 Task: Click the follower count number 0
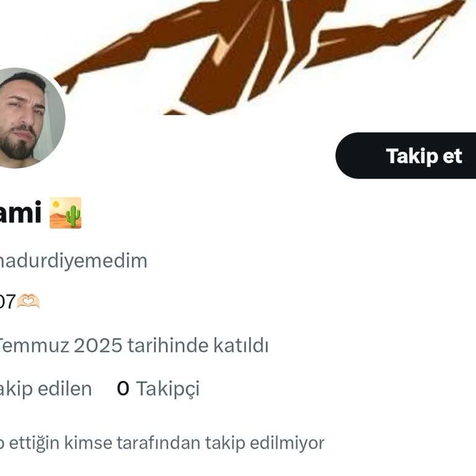[x=123, y=389]
